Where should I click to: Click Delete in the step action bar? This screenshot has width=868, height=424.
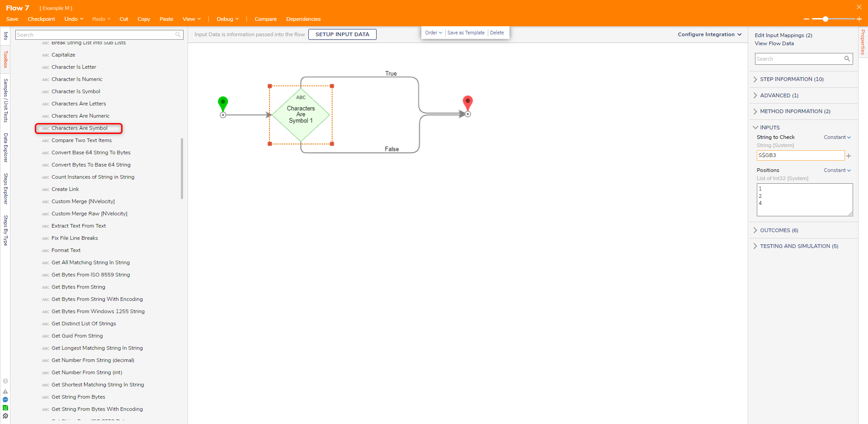(497, 33)
